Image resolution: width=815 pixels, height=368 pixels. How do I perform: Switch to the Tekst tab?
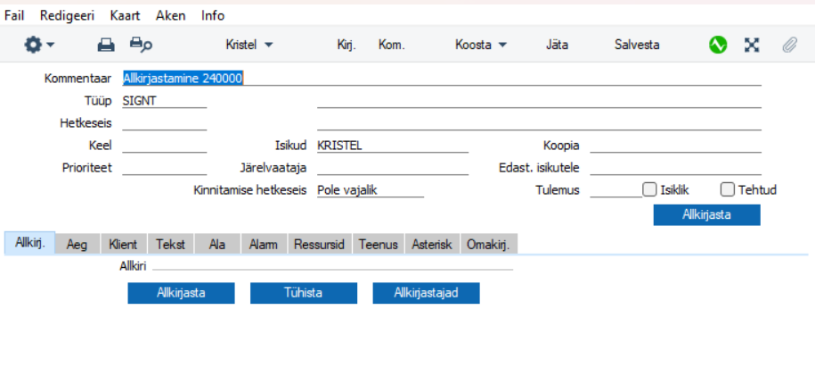[170, 244]
